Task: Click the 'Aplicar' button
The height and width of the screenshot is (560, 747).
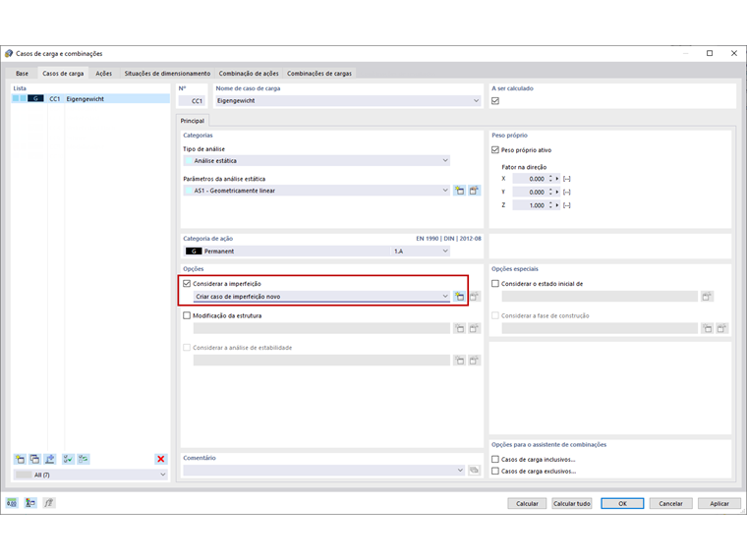Action: point(719,503)
